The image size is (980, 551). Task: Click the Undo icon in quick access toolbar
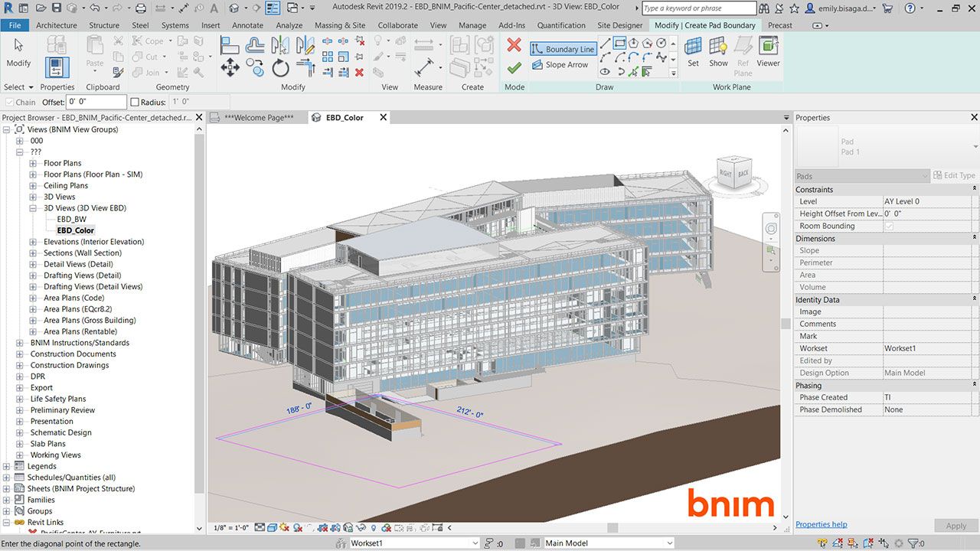pos(95,8)
